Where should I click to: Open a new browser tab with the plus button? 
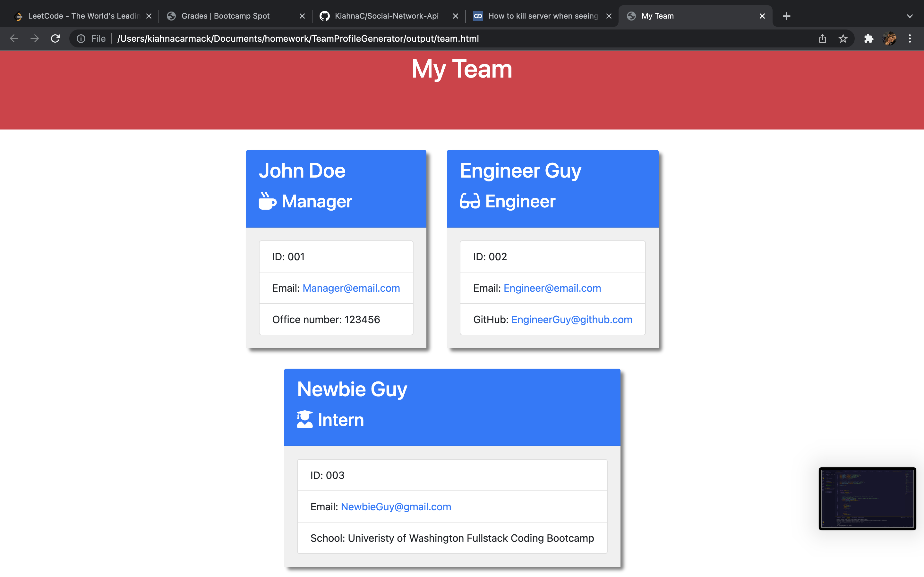click(787, 16)
